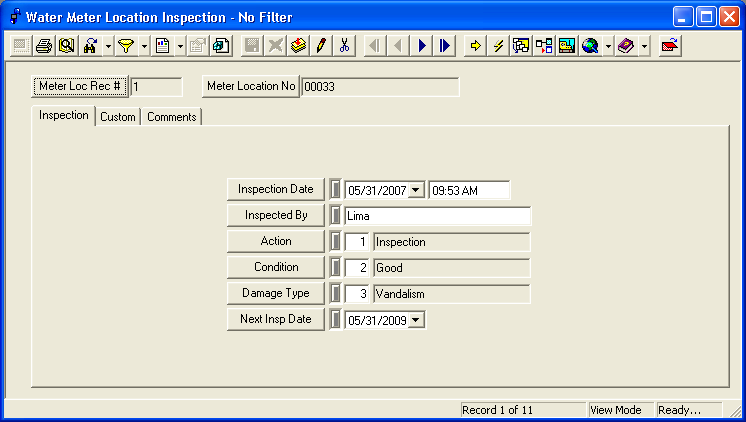Click the Inspection Date label button
The height and width of the screenshot is (422, 746).
(x=275, y=189)
